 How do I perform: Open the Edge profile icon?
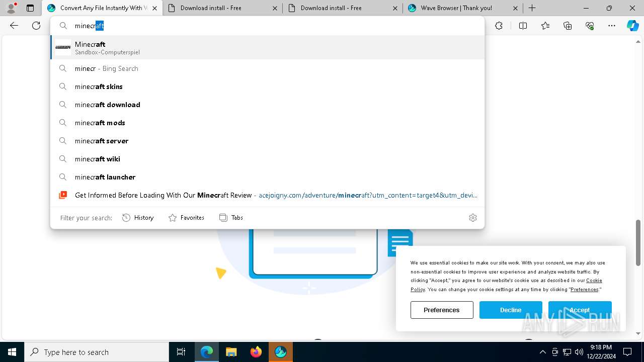click(x=11, y=8)
